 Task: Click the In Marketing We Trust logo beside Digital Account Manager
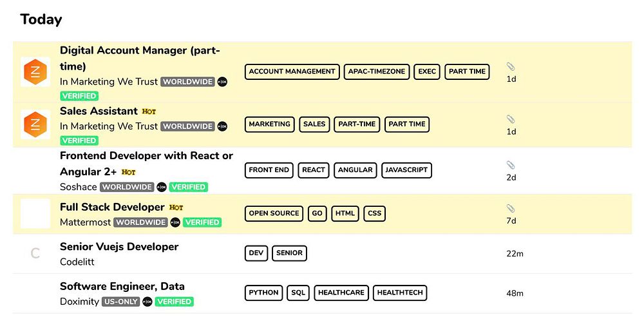pyautogui.click(x=35, y=72)
